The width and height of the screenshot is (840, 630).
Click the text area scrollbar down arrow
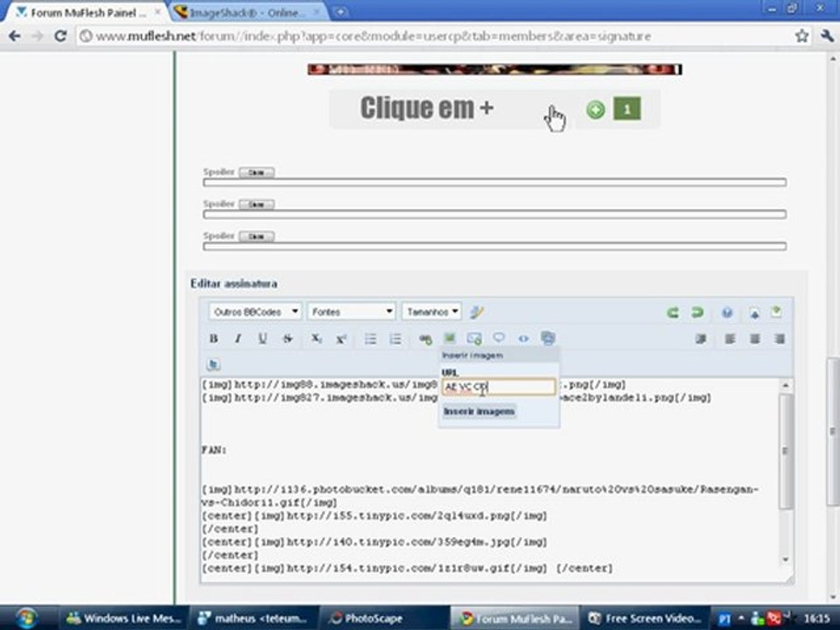[x=786, y=559]
